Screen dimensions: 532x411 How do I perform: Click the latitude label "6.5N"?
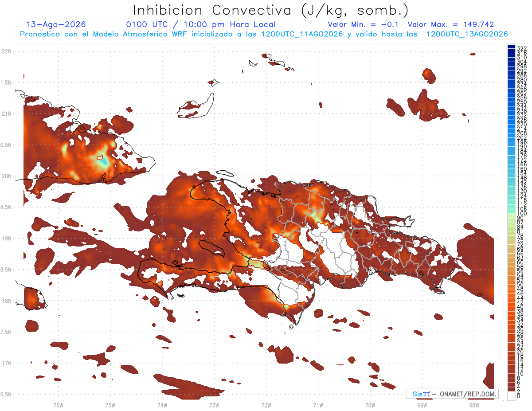point(6,394)
